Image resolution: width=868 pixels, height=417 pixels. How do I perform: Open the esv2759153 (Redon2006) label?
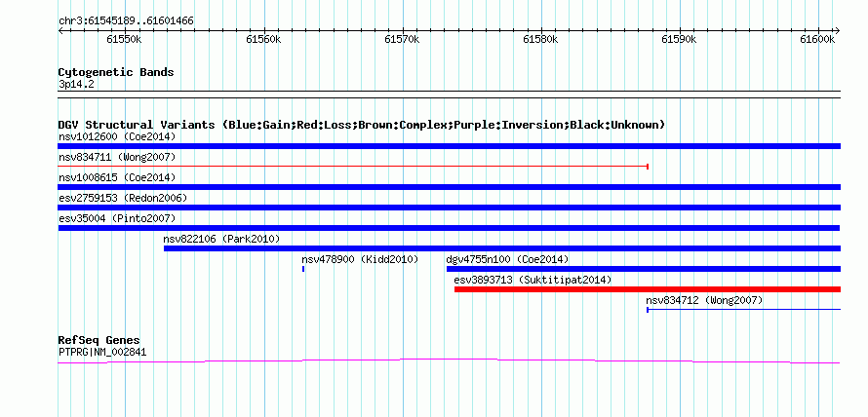pos(123,198)
